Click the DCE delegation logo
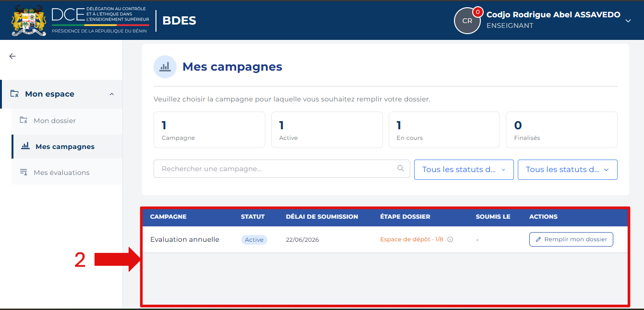Image resolution: width=644 pixels, height=310 pixels. click(x=100, y=21)
